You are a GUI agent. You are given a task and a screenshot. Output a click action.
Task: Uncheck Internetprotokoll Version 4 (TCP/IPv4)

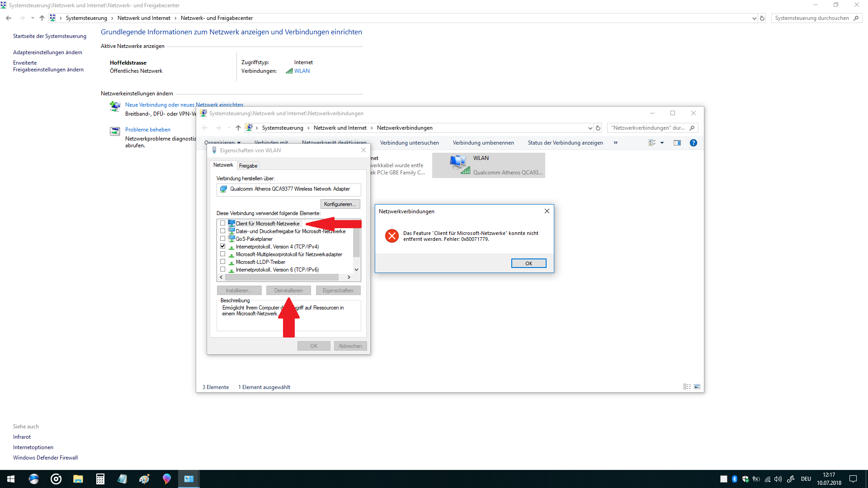222,246
